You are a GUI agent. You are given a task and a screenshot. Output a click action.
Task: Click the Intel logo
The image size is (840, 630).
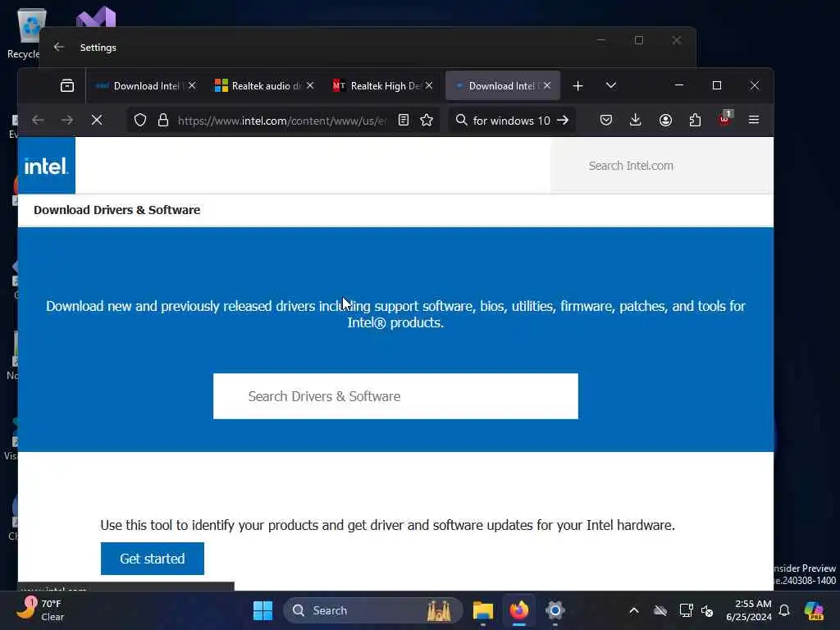pos(47,166)
